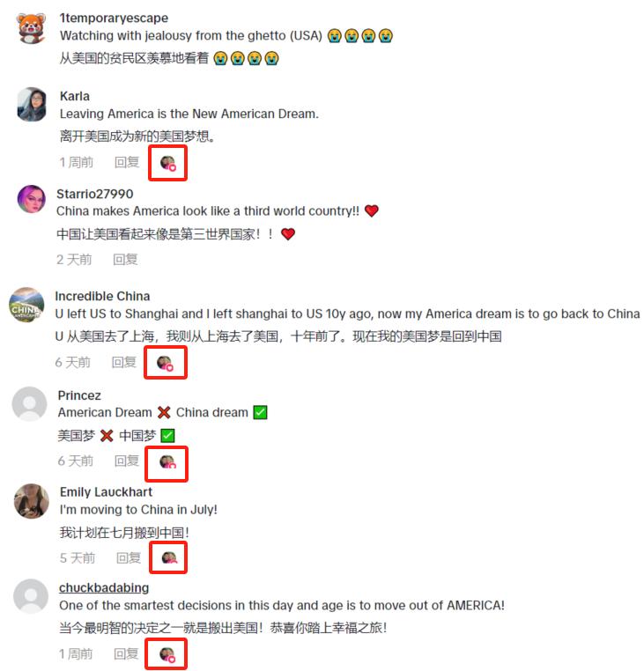Open Princez's default gray avatar
The image size is (644, 671).
29,403
